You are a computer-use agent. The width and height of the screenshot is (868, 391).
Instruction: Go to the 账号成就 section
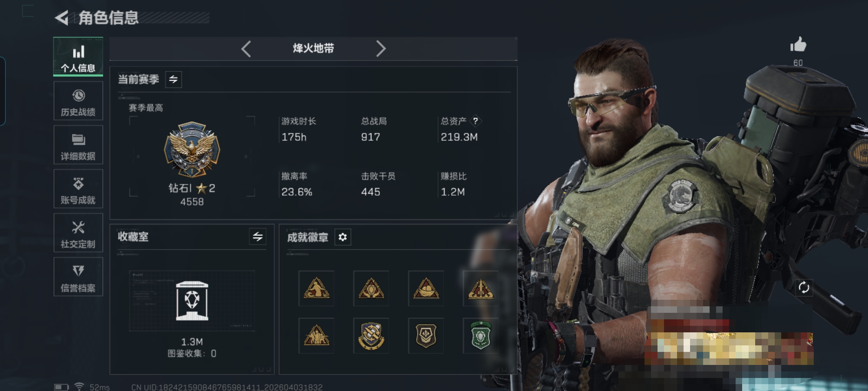78,189
